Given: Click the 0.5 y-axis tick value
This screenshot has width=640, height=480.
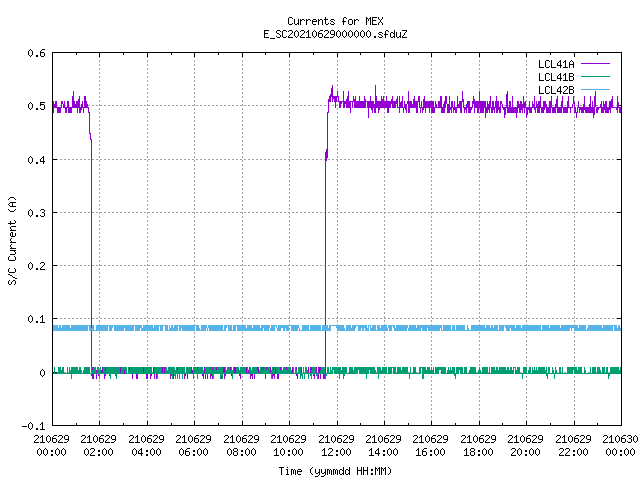Looking at the screenshot, I should point(37,106).
